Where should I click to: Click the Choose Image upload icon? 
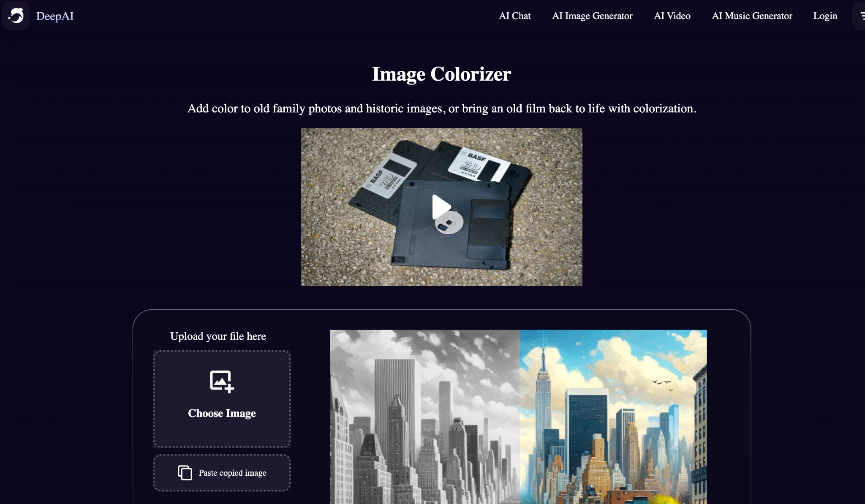point(220,381)
